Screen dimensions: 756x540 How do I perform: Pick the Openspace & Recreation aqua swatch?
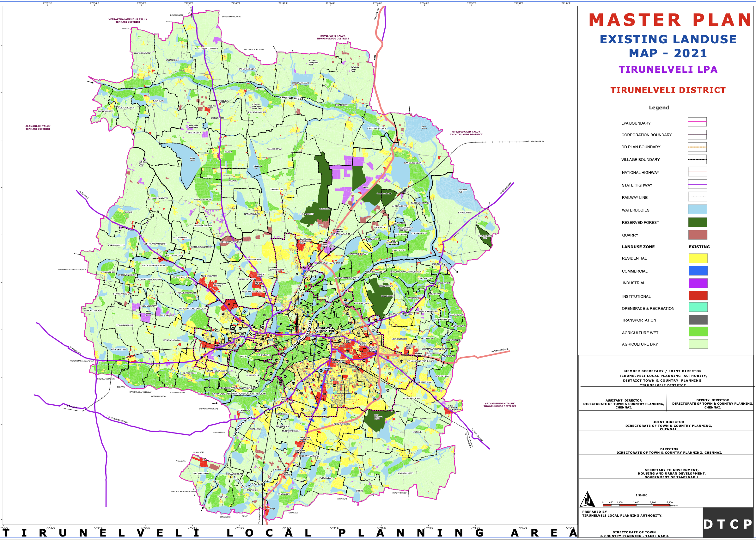pos(698,307)
